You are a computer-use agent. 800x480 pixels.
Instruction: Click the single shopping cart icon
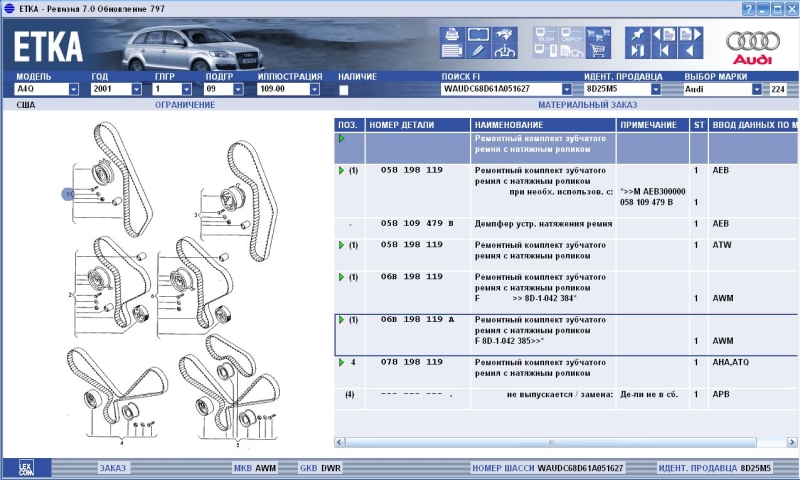point(598,51)
